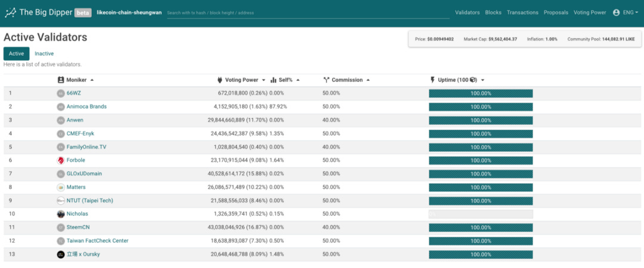The width and height of the screenshot is (644, 268).
Task: Click the Anwen validator avatar
Action: [61, 120]
